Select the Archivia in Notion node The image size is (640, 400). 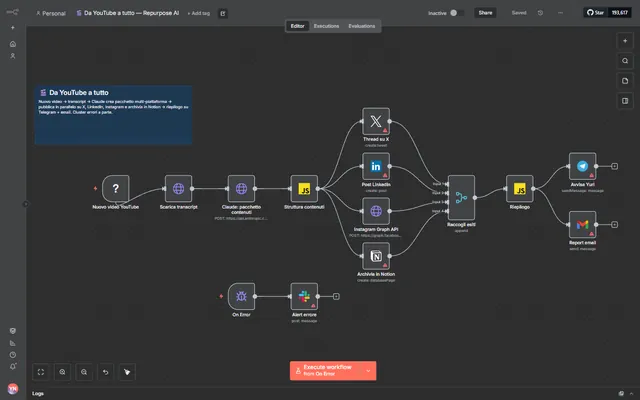(x=376, y=256)
